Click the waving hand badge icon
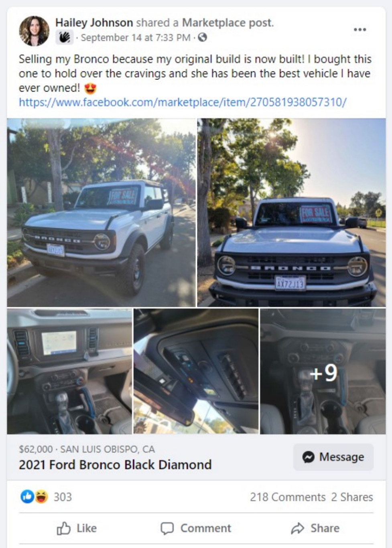The height and width of the screenshot is (548, 392). point(65,38)
